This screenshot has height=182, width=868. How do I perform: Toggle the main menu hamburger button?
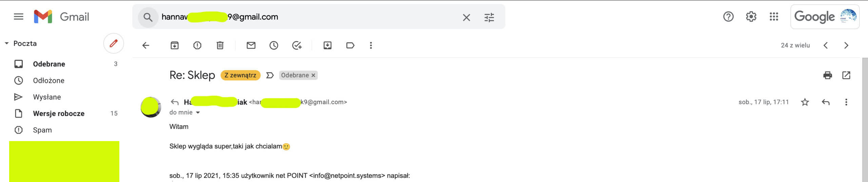pyautogui.click(x=18, y=17)
